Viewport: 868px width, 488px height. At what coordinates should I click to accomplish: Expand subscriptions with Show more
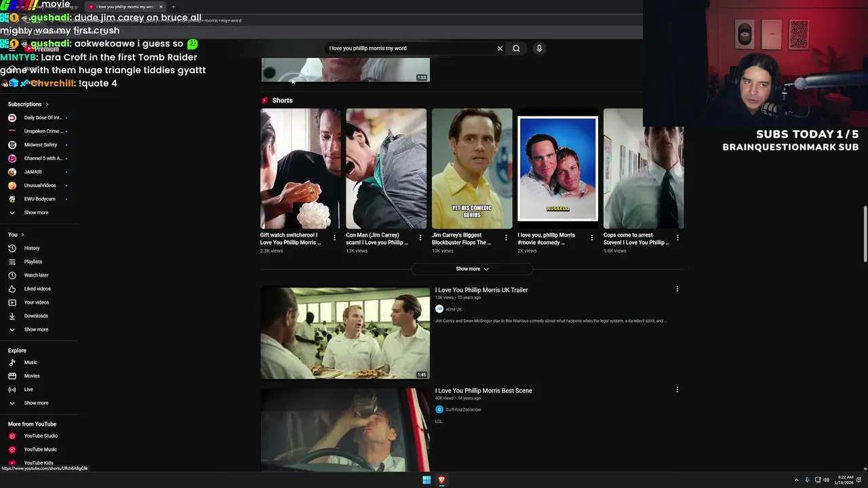click(x=36, y=213)
